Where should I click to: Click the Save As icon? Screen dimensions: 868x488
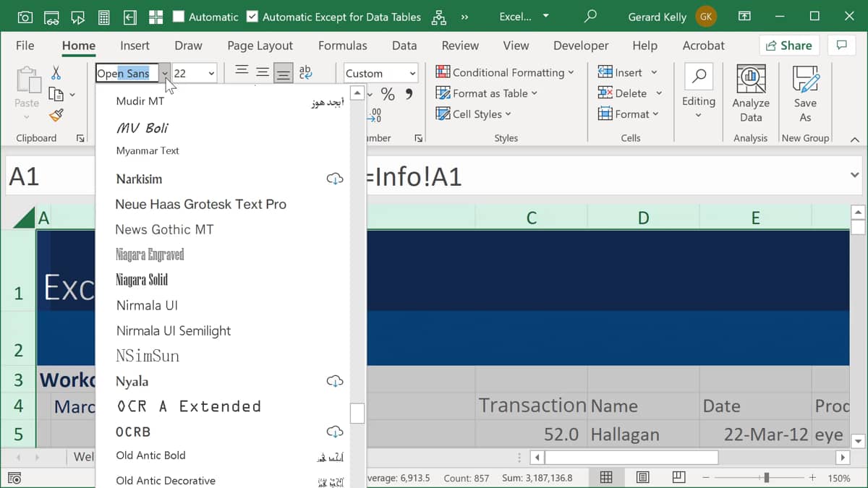point(805,94)
